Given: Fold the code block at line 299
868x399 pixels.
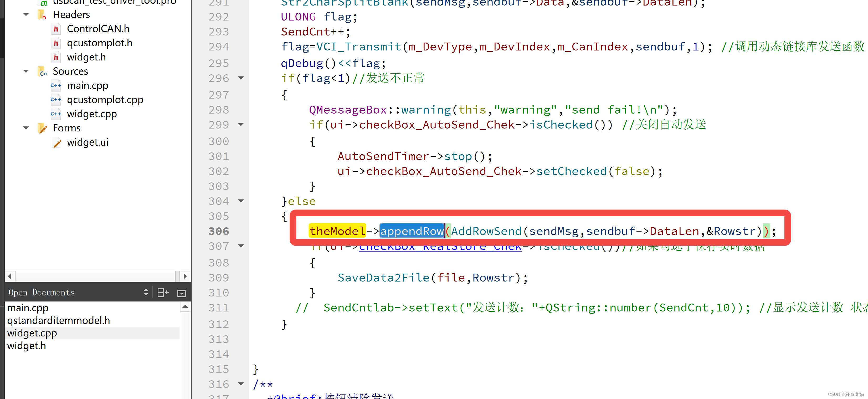Looking at the screenshot, I should (241, 125).
